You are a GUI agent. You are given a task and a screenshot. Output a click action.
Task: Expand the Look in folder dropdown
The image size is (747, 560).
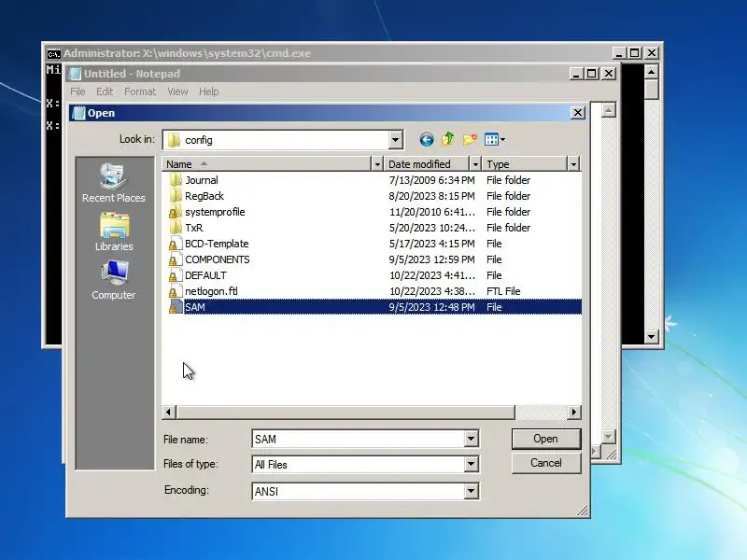coord(395,140)
